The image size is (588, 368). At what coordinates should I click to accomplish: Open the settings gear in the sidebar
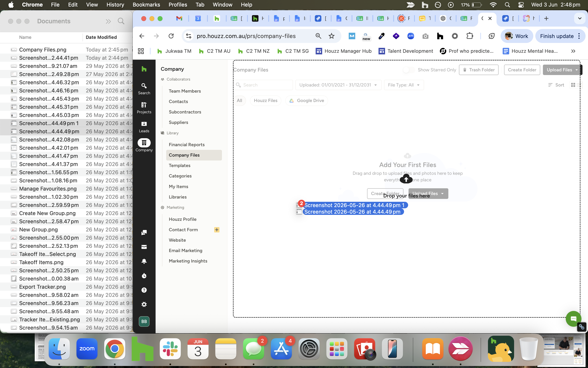(x=144, y=304)
